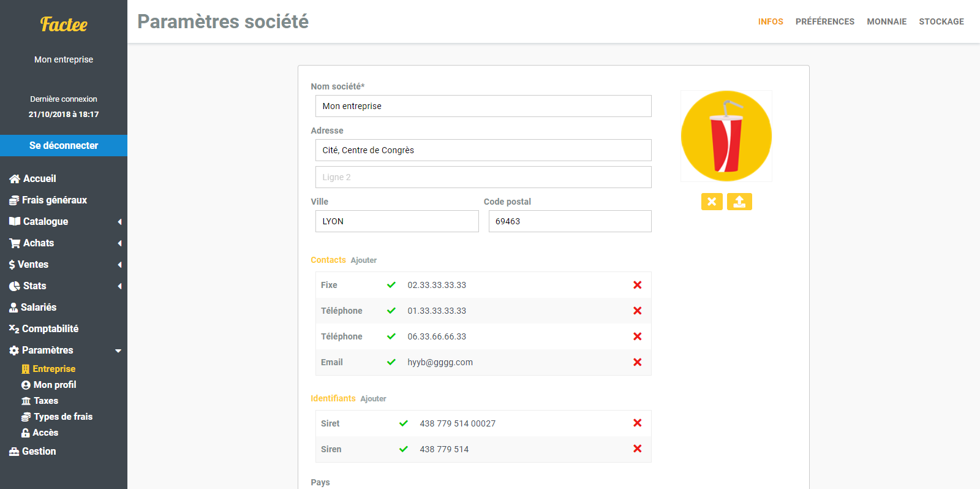
Task: Open Accueil from the sidebar
Action: point(39,179)
